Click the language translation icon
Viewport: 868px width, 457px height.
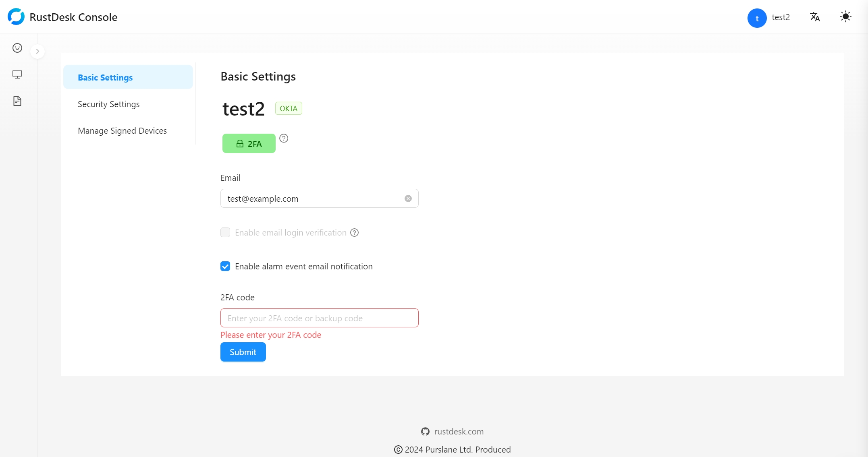(x=815, y=17)
